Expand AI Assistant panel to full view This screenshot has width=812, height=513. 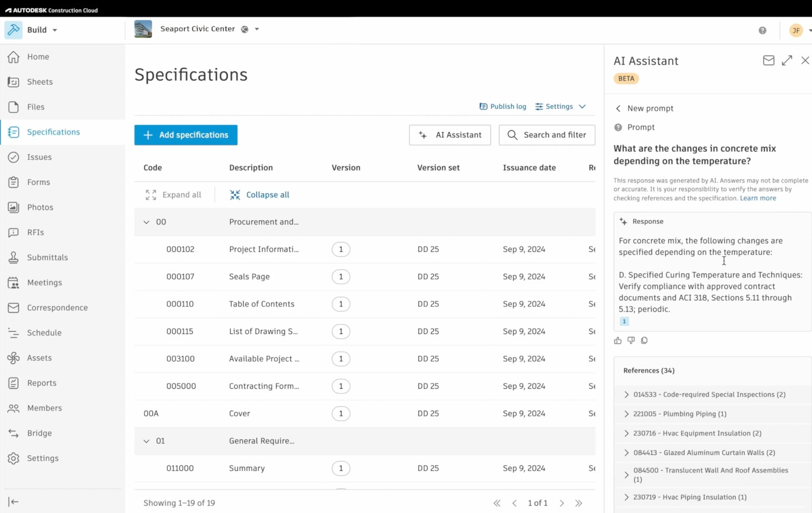pos(787,60)
